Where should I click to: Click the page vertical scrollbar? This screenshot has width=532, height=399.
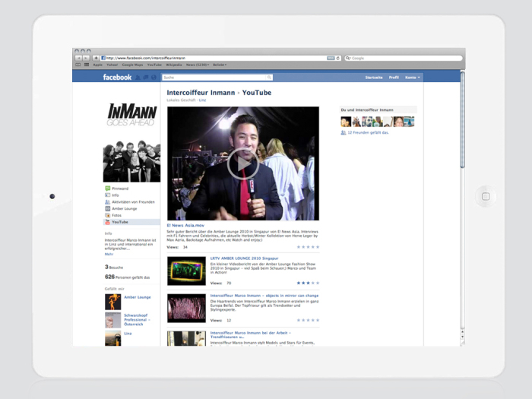pos(462,119)
